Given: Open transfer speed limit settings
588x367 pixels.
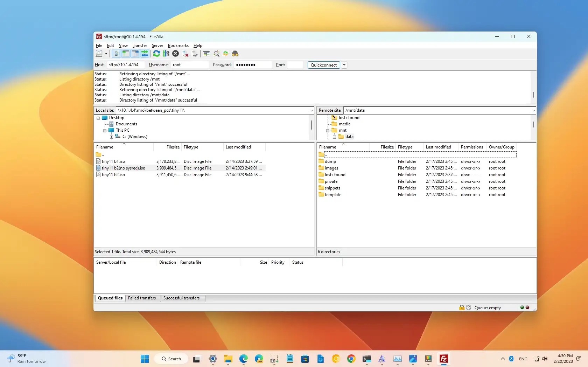Looking at the screenshot, I should click(166, 54).
